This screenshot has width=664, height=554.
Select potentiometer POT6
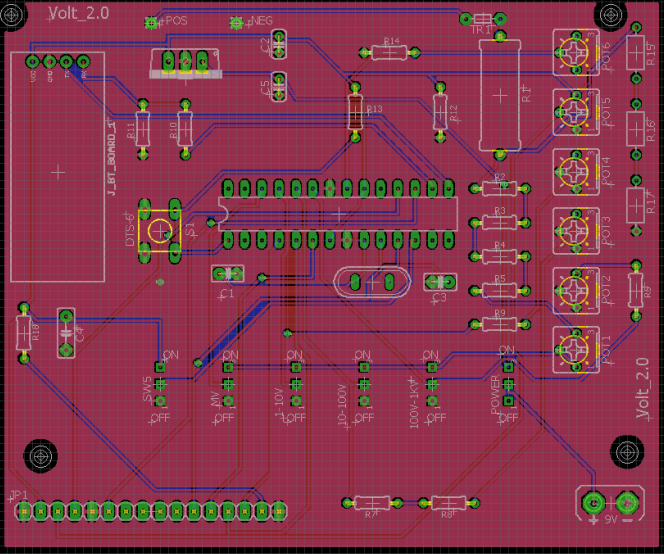coord(575,50)
